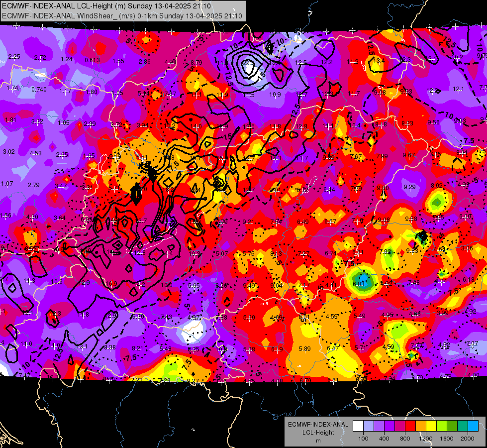Click the 4.53 wind shear value
Viewport: 487px width, 448px height.
(x=36, y=153)
